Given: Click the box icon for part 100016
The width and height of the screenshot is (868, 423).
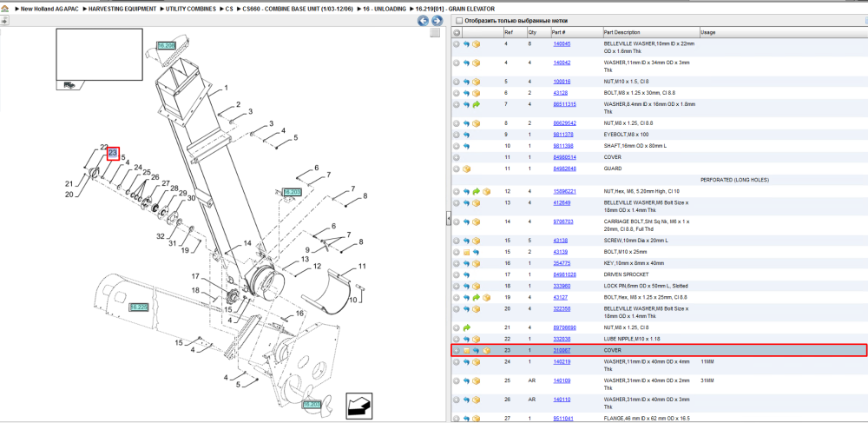Looking at the screenshot, I should click(x=476, y=82).
